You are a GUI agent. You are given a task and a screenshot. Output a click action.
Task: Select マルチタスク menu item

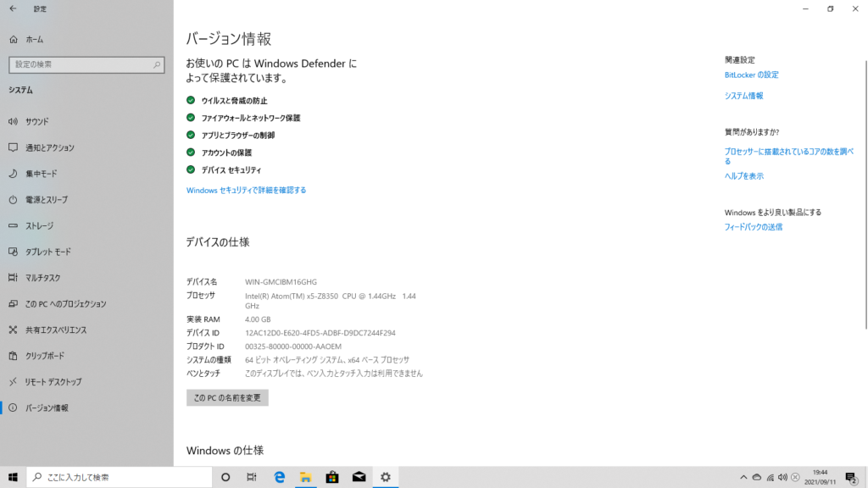(42, 278)
